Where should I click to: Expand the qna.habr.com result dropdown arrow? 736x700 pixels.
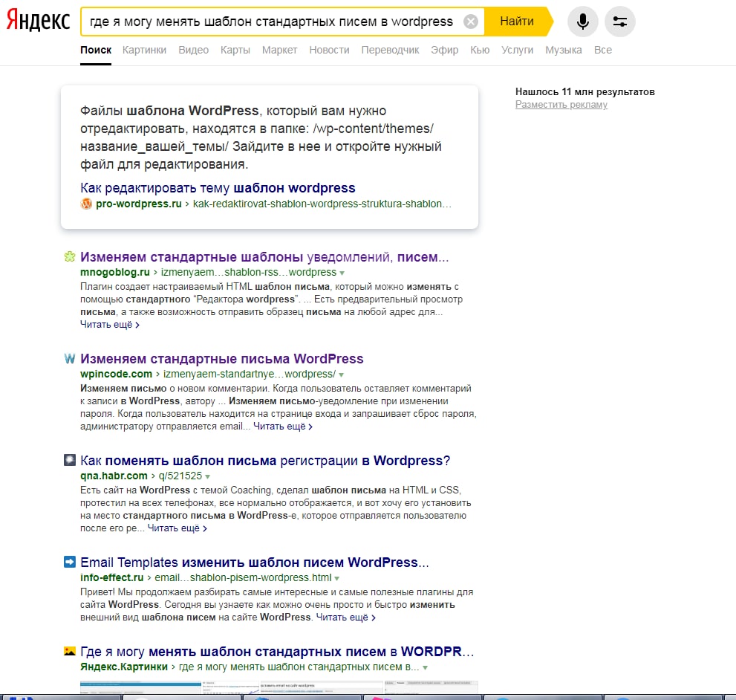click(207, 476)
